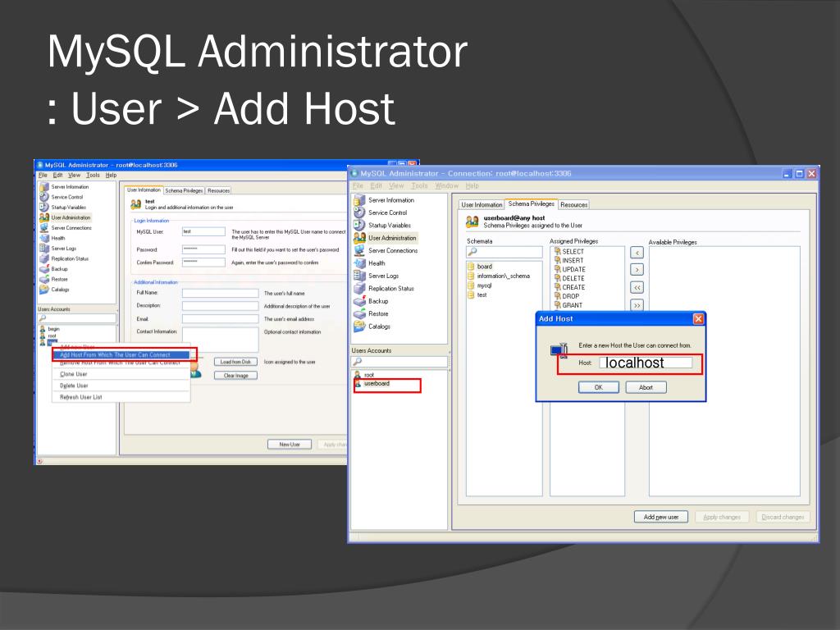The image size is (840, 630).
Task: Select the Backup icon in right sidebar
Action: (x=359, y=301)
